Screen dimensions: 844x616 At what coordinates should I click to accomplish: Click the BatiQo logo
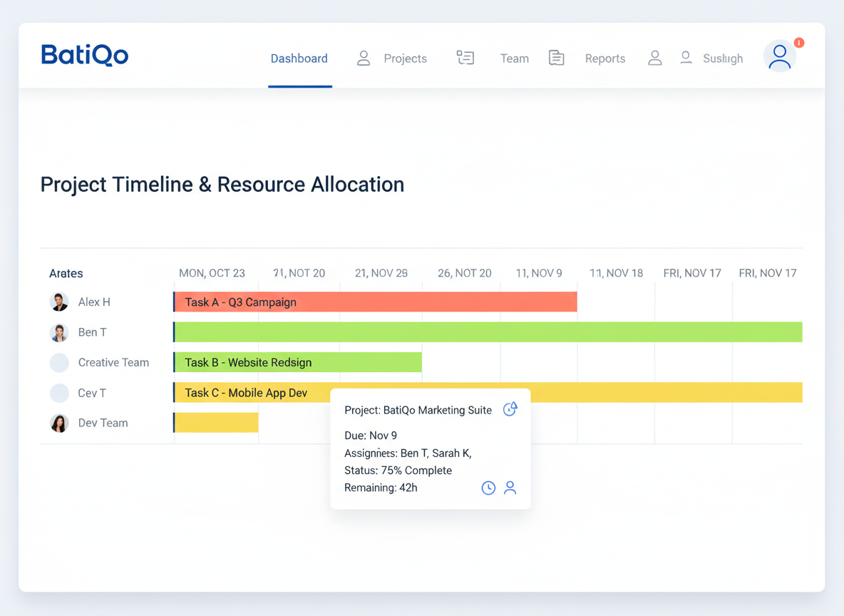pyautogui.click(x=85, y=55)
